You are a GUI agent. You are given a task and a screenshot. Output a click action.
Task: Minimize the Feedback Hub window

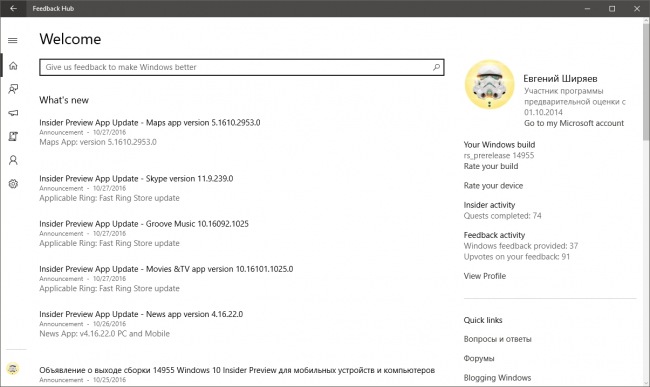[587, 8]
